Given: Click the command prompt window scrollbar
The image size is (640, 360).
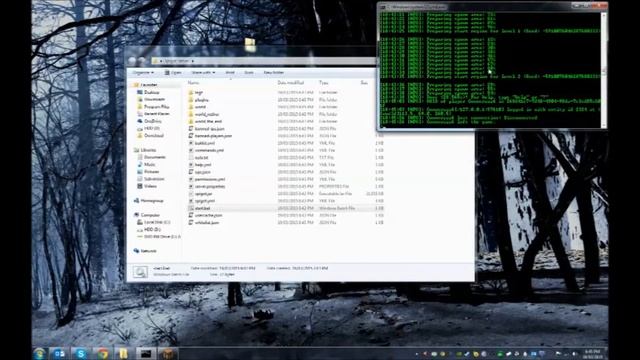Looking at the screenshot, I should [604, 70].
